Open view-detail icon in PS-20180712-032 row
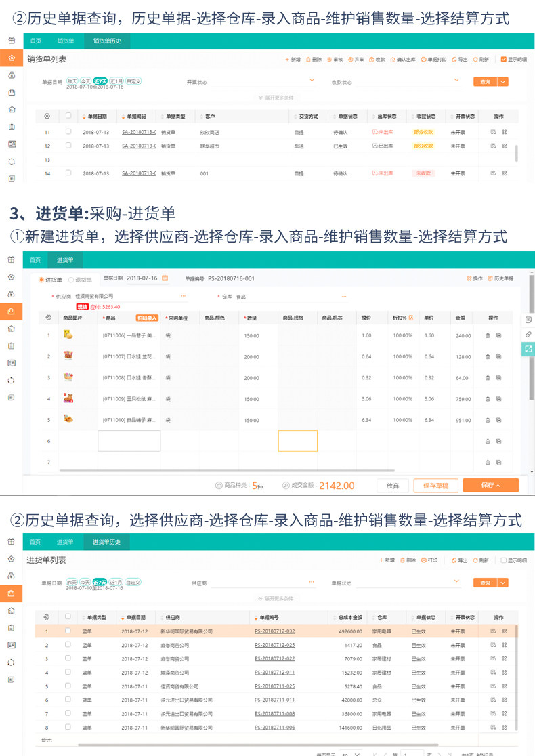 click(x=493, y=631)
